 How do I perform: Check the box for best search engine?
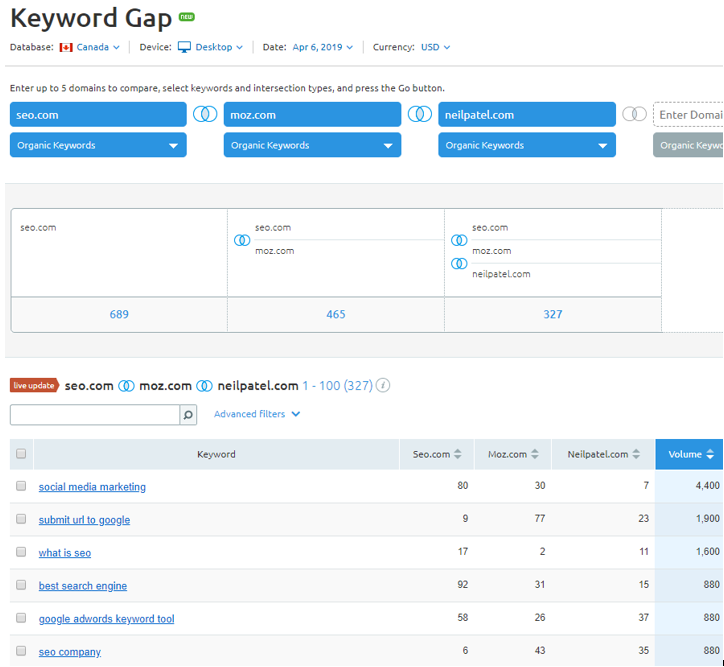coord(21,585)
